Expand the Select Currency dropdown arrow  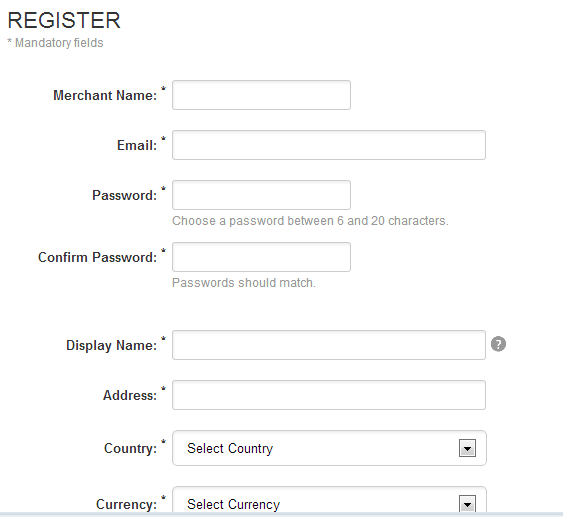pos(467,503)
